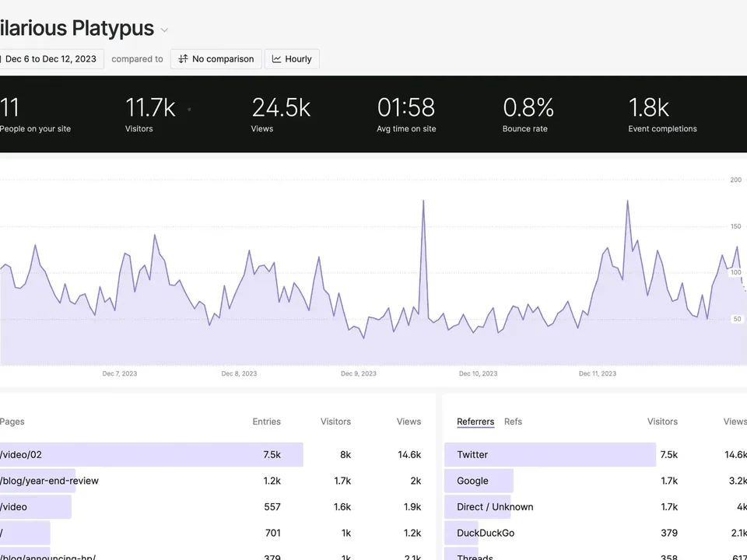Filter by DuckDuckGo referrer
The image size is (747, 560).
pyautogui.click(x=595, y=533)
